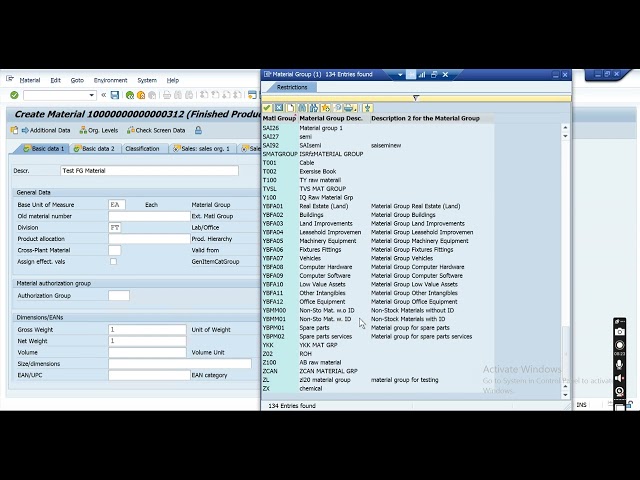This screenshot has height=480, width=640.
Task: Click the EAN/UPC input field
Action: (149, 375)
